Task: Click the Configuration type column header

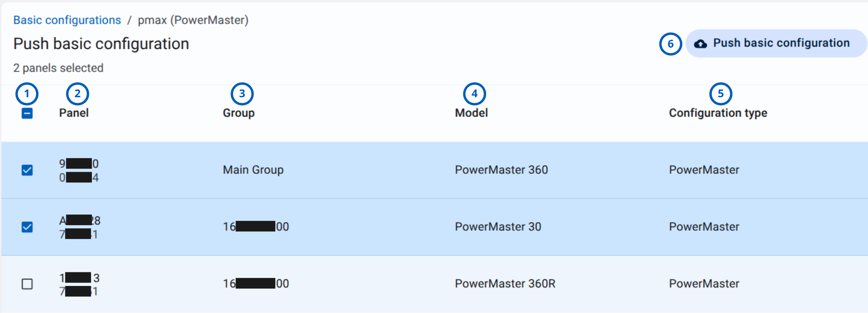Action: tap(718, 113)
